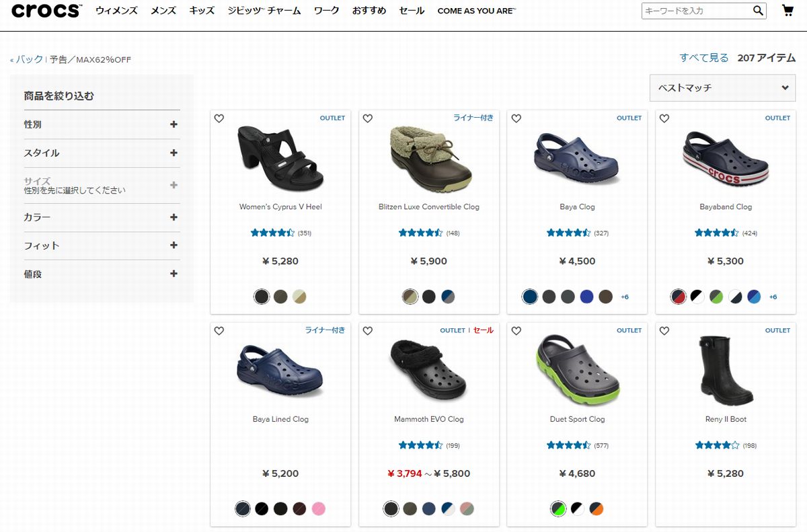The width and height of the screenshot is (807, 532).
Task: Click the すべて見る link
Action: (704, 58)
